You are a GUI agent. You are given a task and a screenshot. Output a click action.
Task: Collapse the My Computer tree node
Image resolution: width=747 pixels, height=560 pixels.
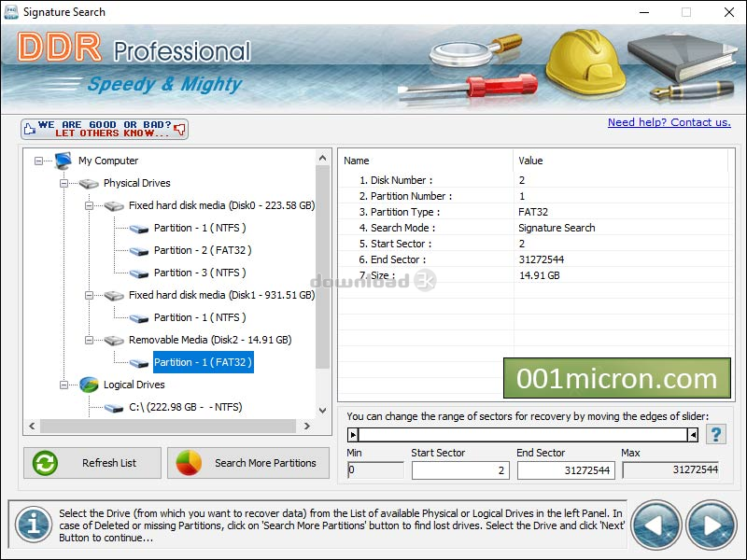38,161
